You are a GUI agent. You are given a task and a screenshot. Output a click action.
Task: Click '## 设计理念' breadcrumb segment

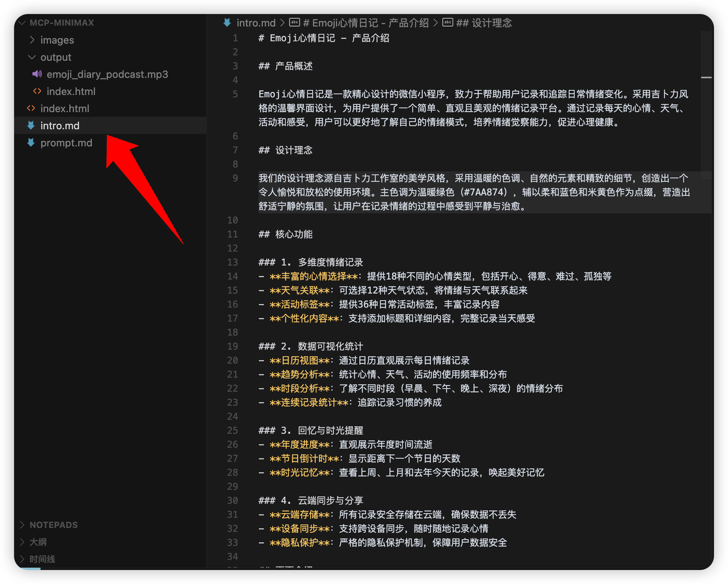484,23
